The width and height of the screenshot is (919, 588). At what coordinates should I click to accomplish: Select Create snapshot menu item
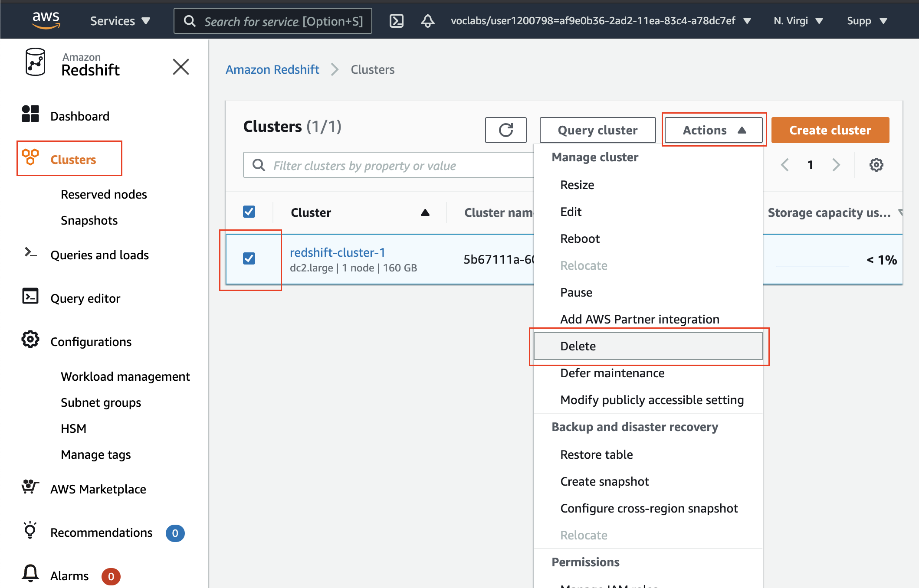604,481
